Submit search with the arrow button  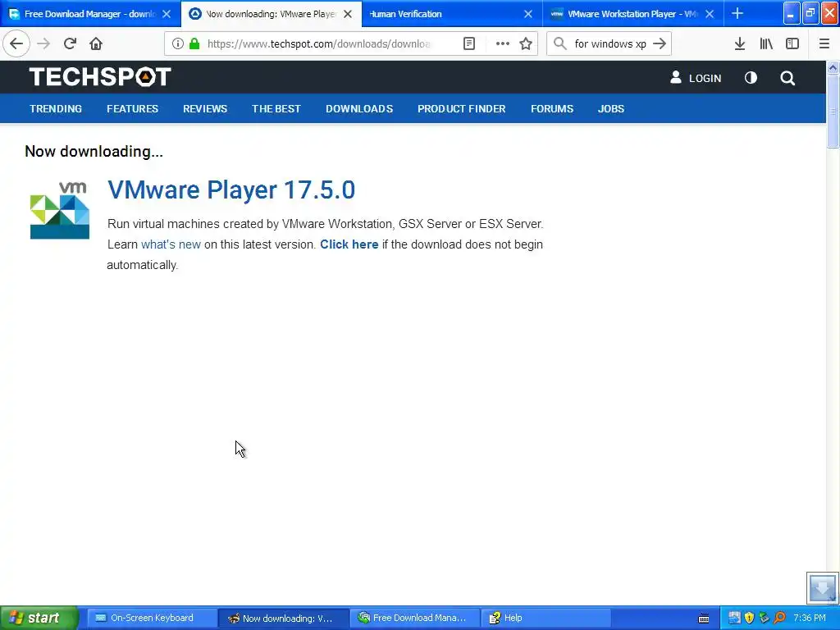pyautogui.click(x=660, y=43)
